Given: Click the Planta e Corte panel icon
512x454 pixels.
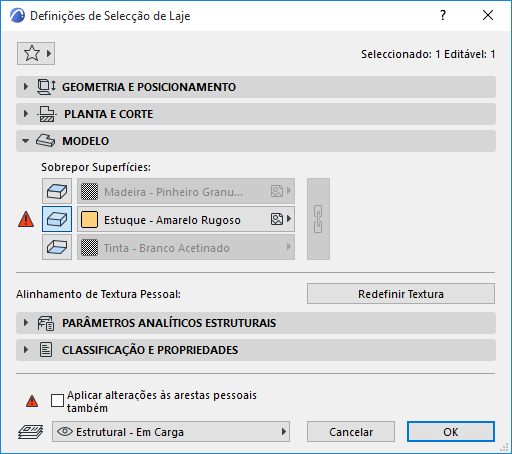Looking at the screenshot, I should (x=47, y=114).
